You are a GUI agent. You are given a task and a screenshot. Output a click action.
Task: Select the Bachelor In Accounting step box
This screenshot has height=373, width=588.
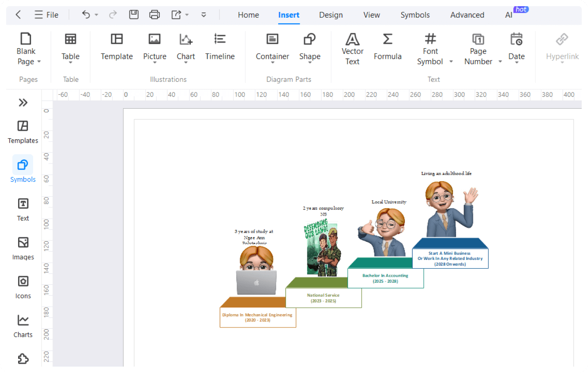point(386,278)
